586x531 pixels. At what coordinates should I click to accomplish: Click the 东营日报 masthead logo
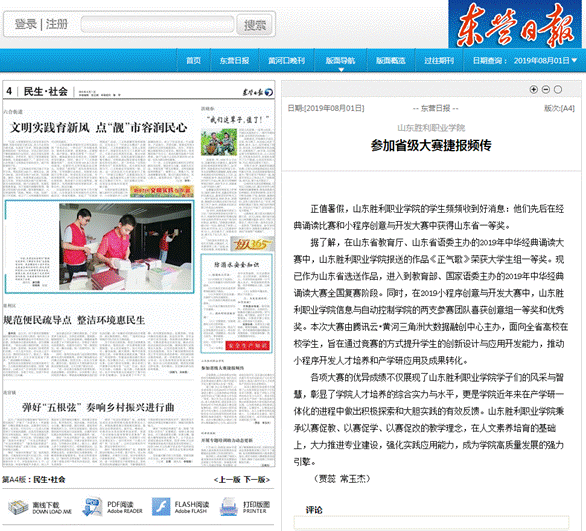click(515, 24)
